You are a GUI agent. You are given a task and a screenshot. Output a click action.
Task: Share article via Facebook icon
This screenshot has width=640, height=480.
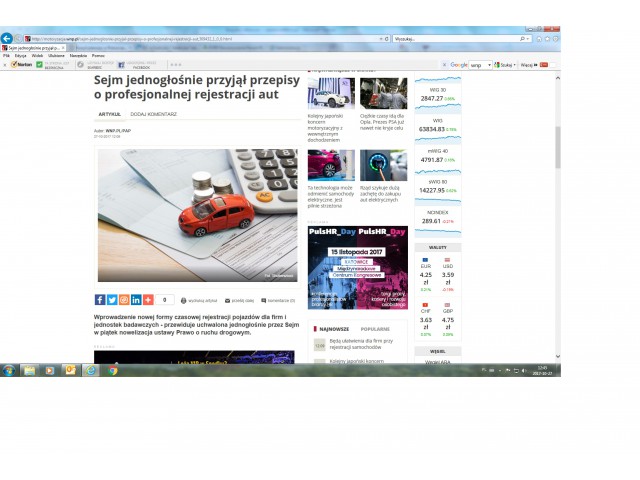click(x=100, y=300)
